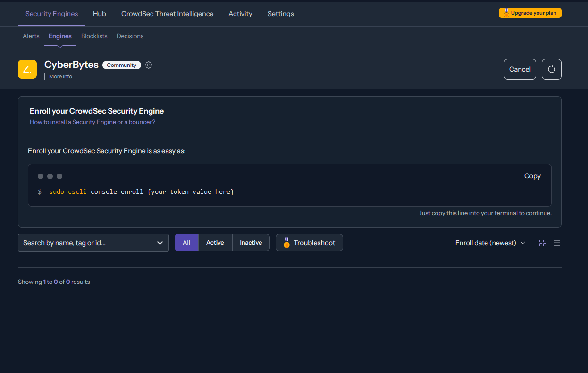588x373 pixels.
Task: Open the Hub tab
Action: click(100, 14)
